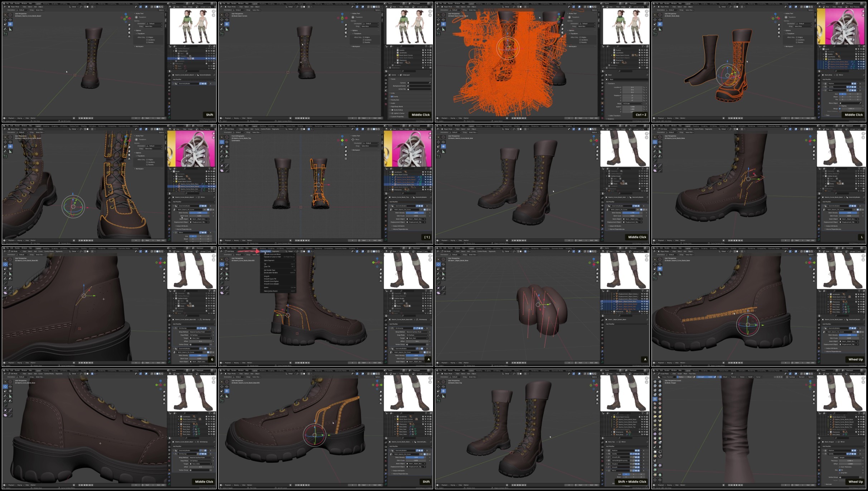Click Add Modifier in the Sculpt Mode frame
Image resolution: width=868 pixels, height=491 pixels.
tap(844, 446)
